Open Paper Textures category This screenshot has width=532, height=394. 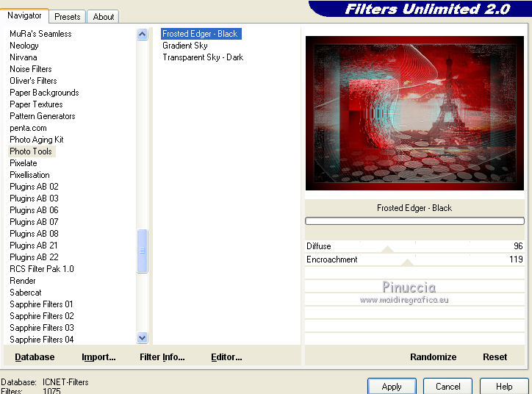click(x=36, y=104)
